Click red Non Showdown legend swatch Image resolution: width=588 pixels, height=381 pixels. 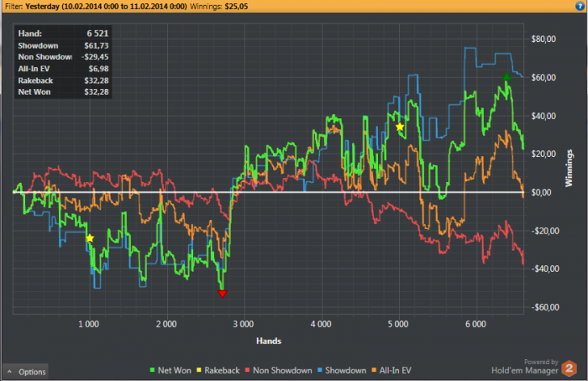click(x=247, y=371)
